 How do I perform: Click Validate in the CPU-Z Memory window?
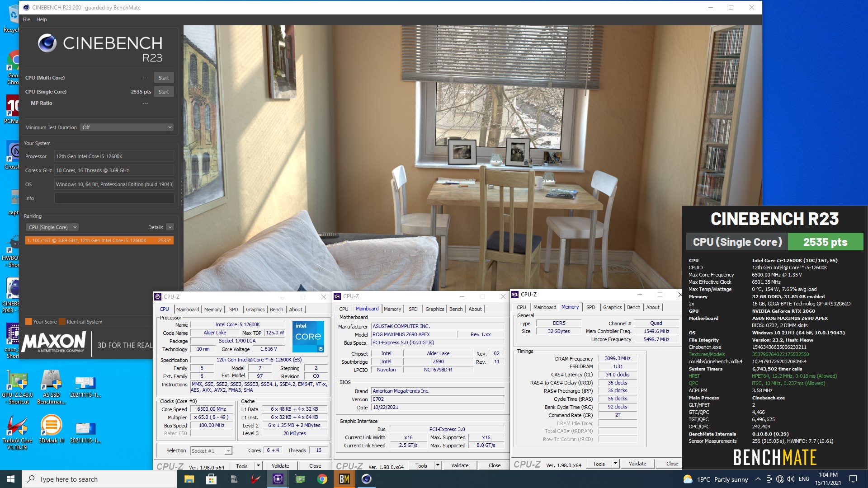point(637,464)
